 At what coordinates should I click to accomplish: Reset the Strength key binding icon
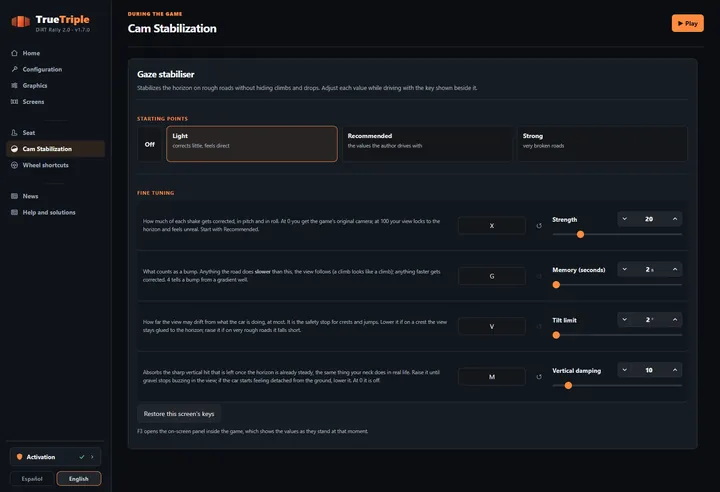(539, 226)
